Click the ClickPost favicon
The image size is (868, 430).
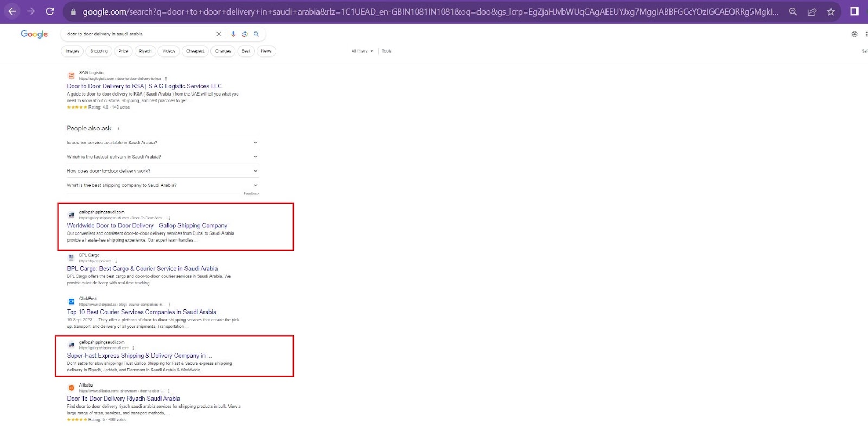(71, 301)
